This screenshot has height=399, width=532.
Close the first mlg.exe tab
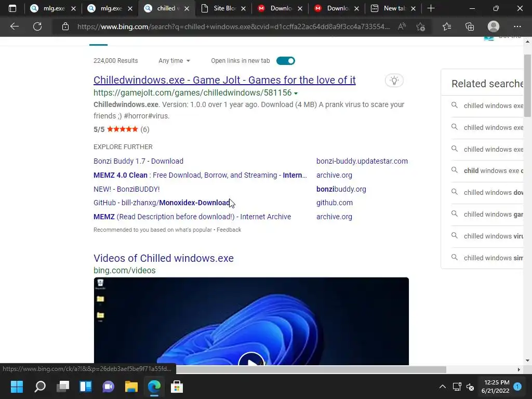point(73,9)
